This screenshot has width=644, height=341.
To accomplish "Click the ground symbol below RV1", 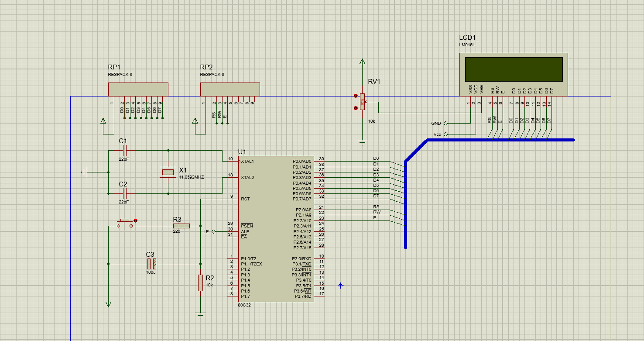I will point(362,141).
